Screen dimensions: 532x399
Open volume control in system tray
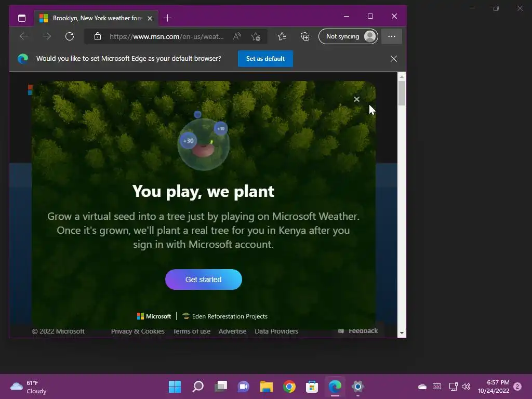tap(466, 387)
